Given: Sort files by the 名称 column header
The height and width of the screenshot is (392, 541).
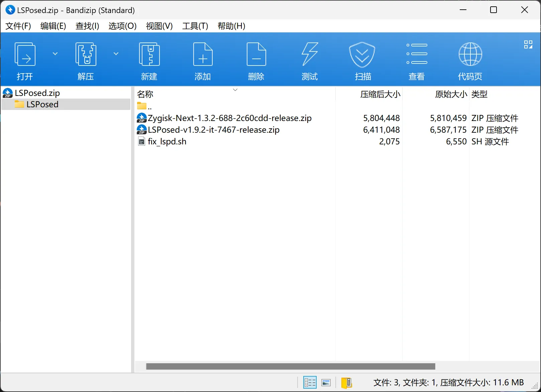Looking at the screenshot, I should 145,94.
